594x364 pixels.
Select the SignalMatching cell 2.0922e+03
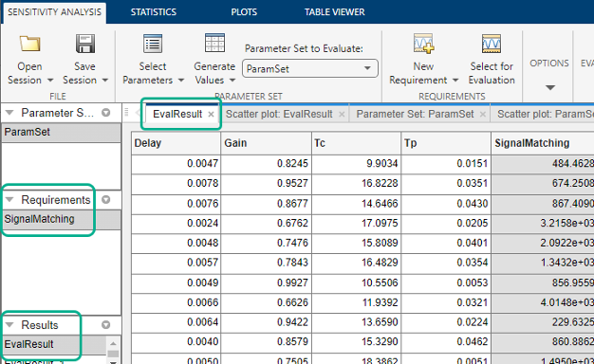coord(543,243)
